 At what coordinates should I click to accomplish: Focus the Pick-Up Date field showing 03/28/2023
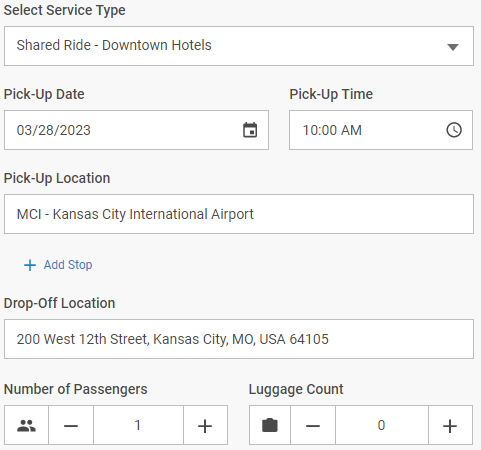(x=136, y=130)
